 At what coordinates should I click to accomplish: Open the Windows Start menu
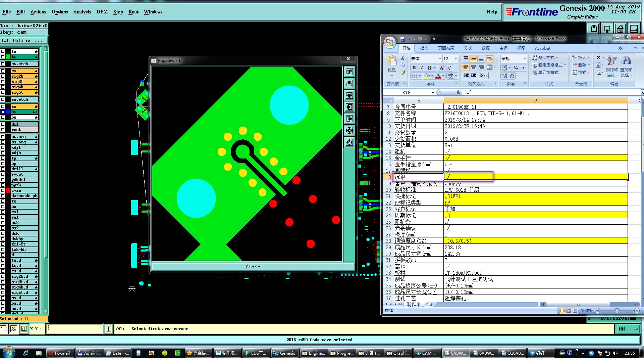point(9,353)
